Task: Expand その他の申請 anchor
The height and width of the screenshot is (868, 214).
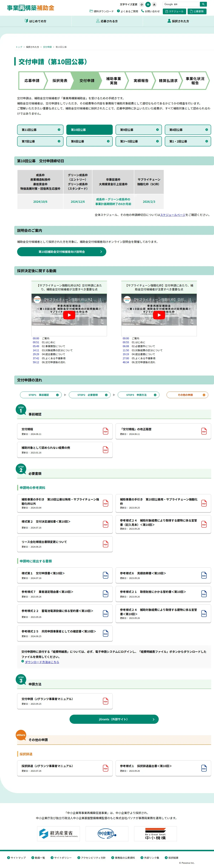Action: 187,395
